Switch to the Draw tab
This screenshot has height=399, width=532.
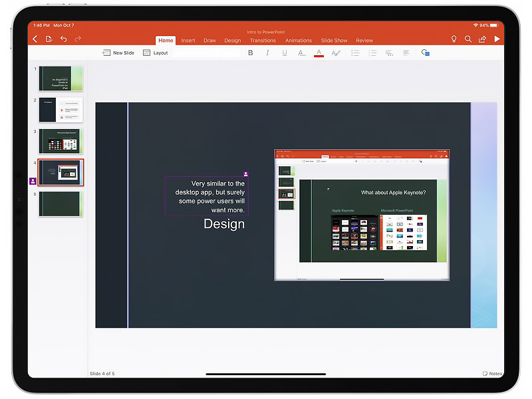coord(209,41)
